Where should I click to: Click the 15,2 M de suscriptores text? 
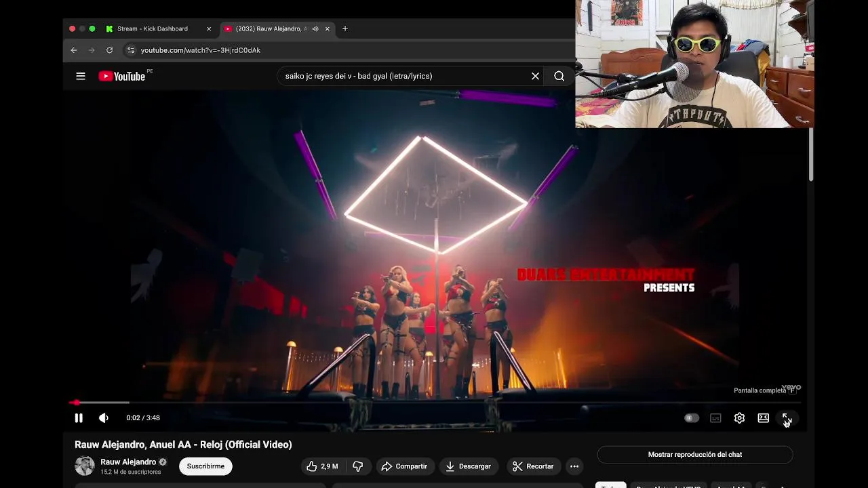[131, 472]
